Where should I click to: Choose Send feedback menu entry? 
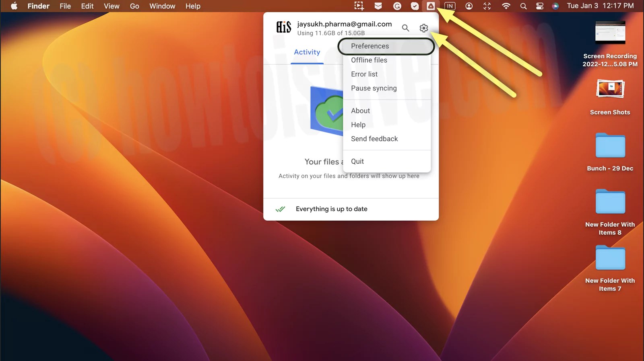[x=386, y=139]
